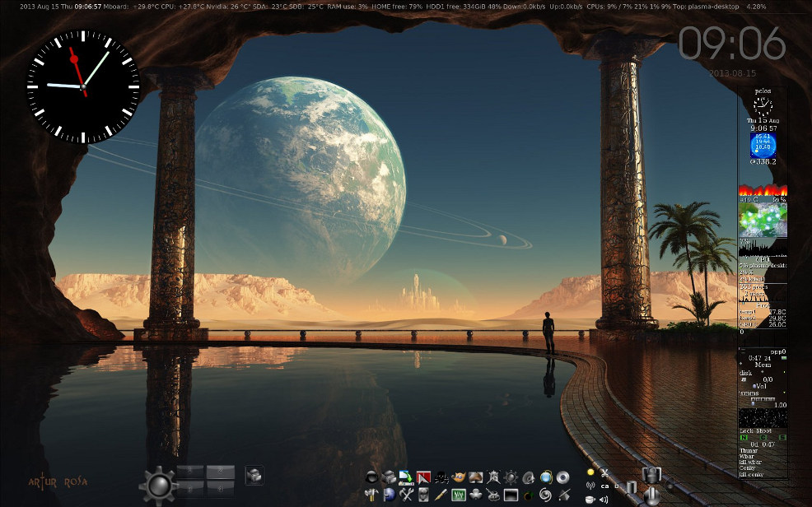Toggle the green C caps-lock indicator

pos(763,438)
